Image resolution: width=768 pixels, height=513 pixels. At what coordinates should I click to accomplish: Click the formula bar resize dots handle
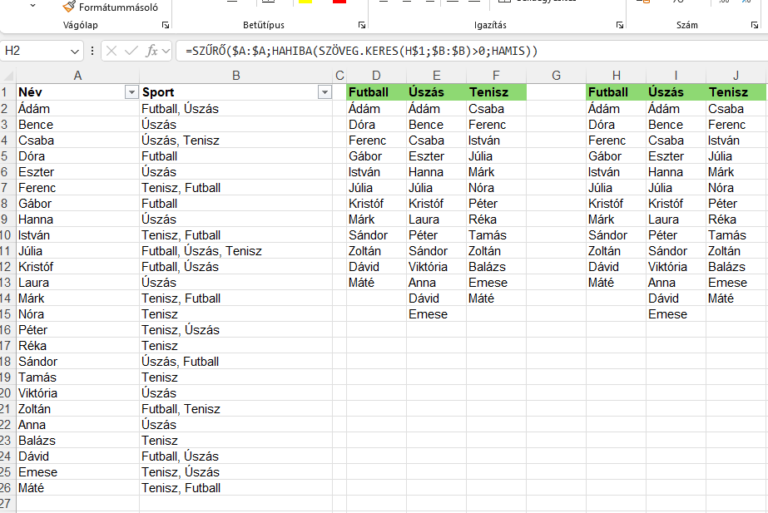pyautogui.click(x=92, y=51)
